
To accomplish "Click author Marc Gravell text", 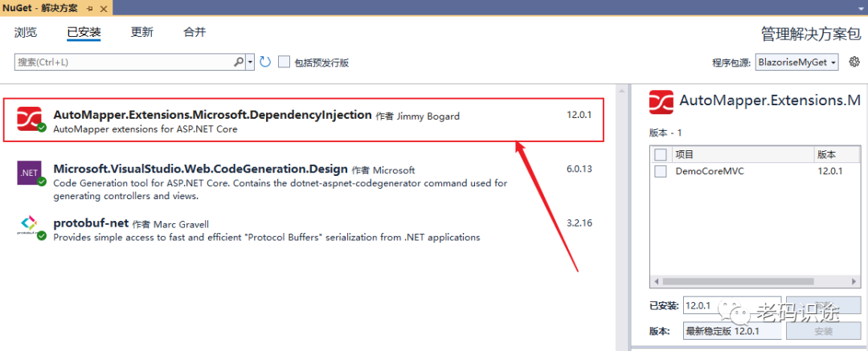I will click(x=181, y=224).
